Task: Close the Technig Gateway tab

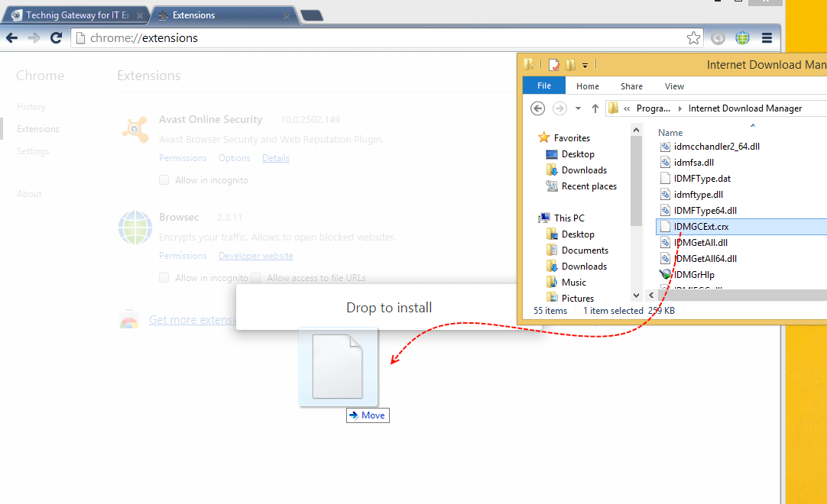Action: (140, 16)
